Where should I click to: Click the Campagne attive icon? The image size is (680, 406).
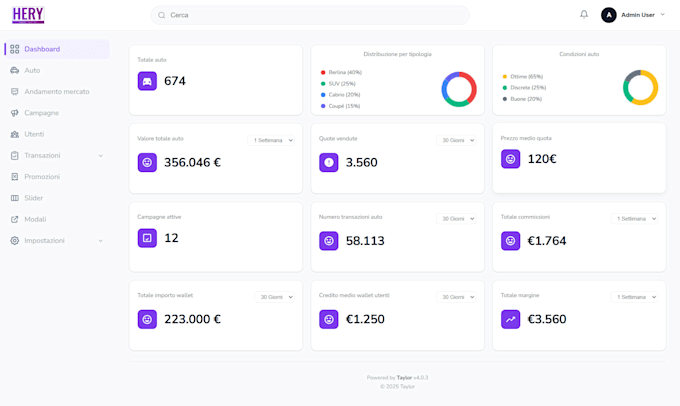(147, 238)
